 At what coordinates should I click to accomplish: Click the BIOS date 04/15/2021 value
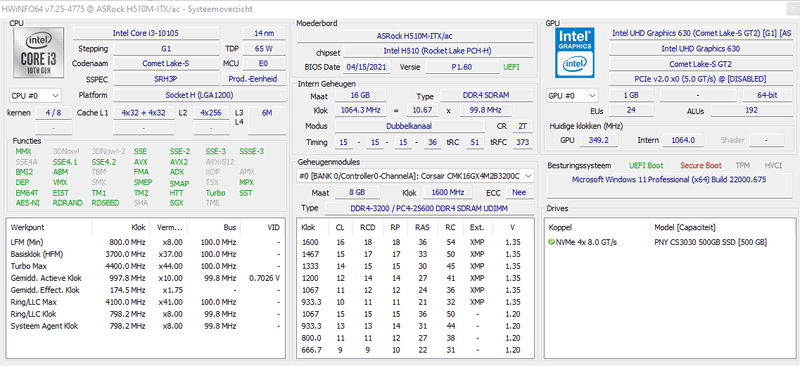pyautogui.click(x=367, y=67)
